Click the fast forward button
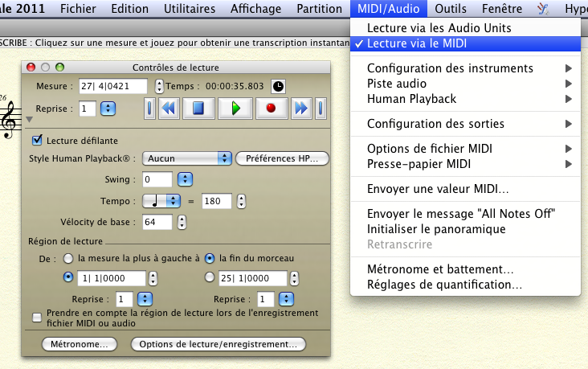Viewport: 588px width, 369px height. point(301,109)
